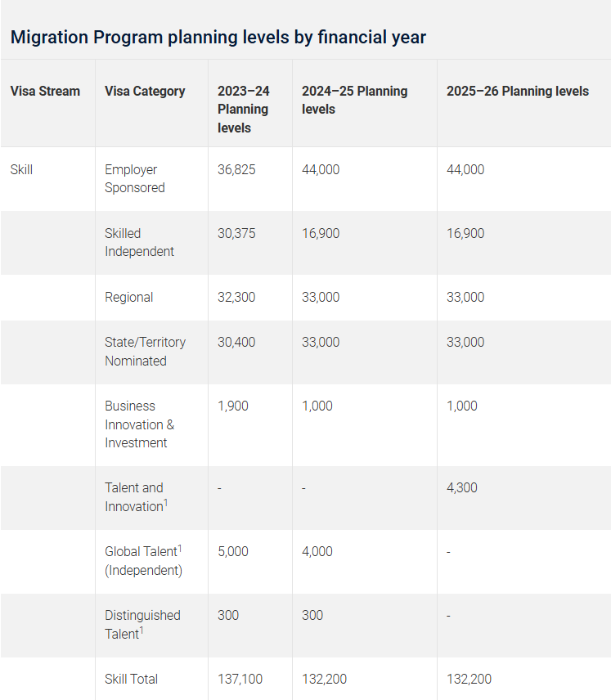This screenshot has height=700, width=611.
Task: Click the 'Skill' visa stream cell
Action: tap(22, 169)
